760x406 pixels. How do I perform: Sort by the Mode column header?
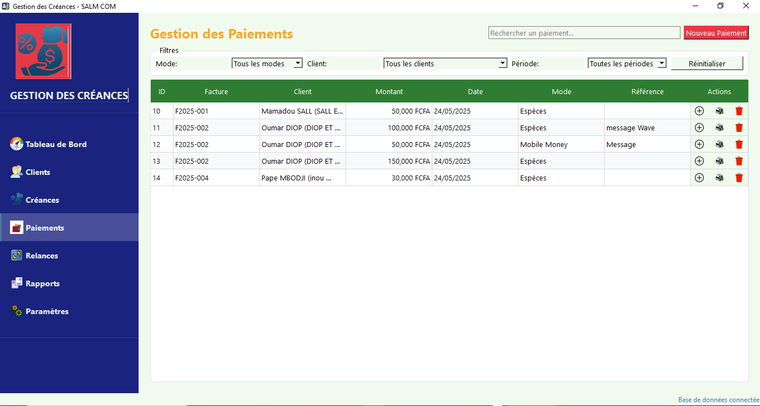tap(561, 91)
